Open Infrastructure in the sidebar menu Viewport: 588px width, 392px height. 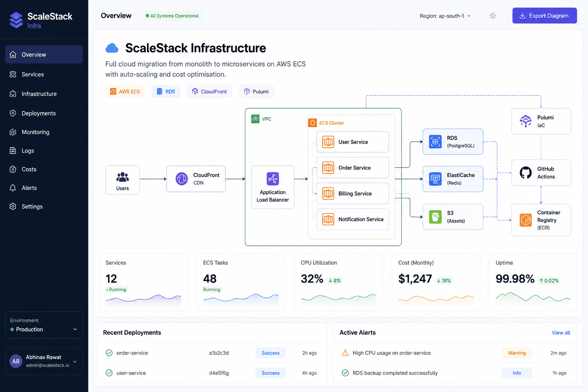pos(44,94)
